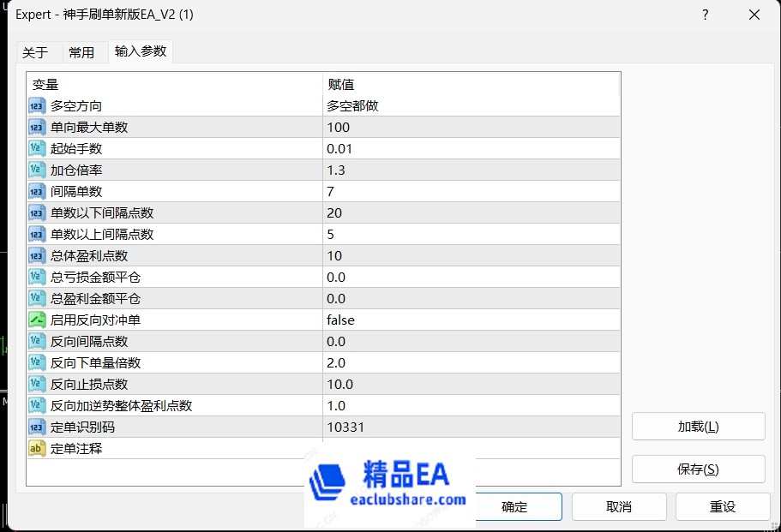Switch to the 常用 tab
The height and width of the screenshot is (532, 781).
pyautogui.click(x=83, y=51)
